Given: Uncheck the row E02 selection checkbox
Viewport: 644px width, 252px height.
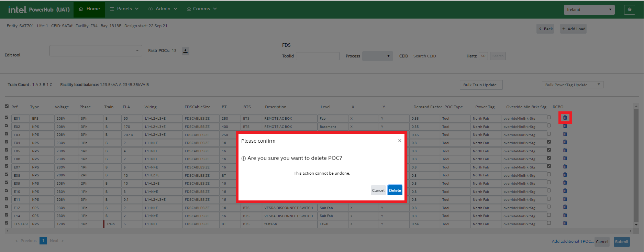Looking at the screenshot, I should pyautogui.click(x=7, y=126).
